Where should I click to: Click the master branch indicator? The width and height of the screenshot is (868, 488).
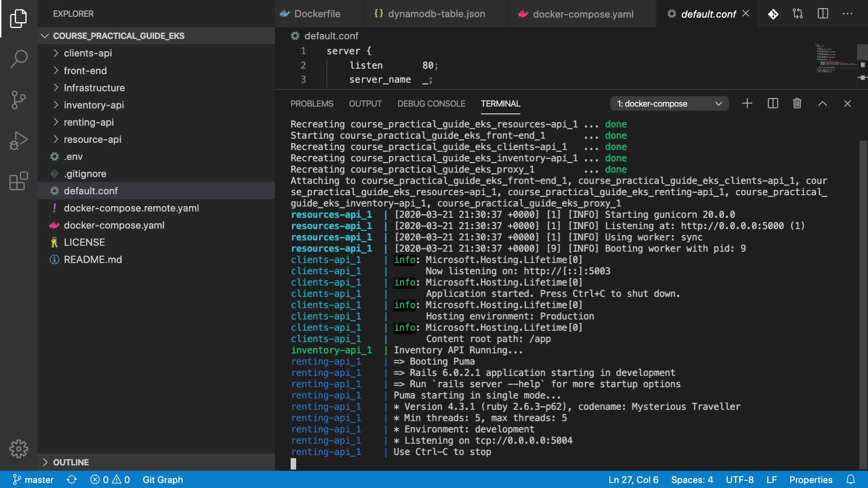click(33, 479)
